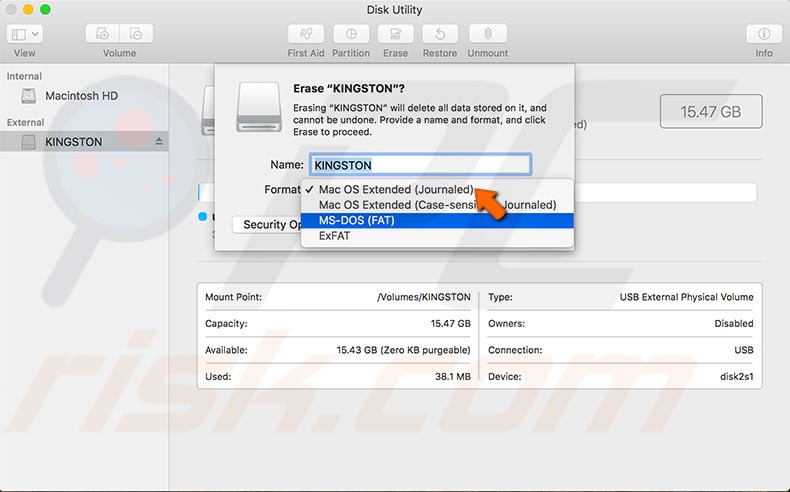Click the Security Options button
The height and width of the screenshot is (492, 790).
click(266, 225)
